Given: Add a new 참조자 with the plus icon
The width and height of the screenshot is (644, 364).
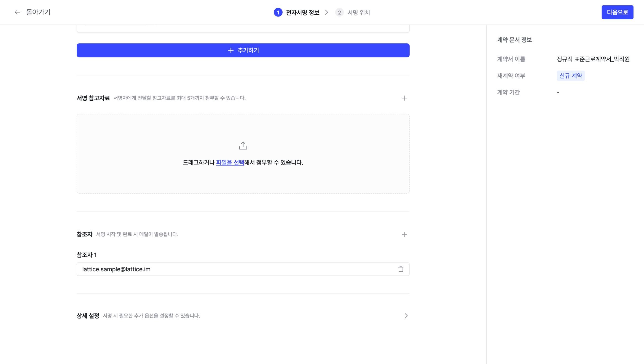Looking at the screenshot, I should tap(404, 234).
